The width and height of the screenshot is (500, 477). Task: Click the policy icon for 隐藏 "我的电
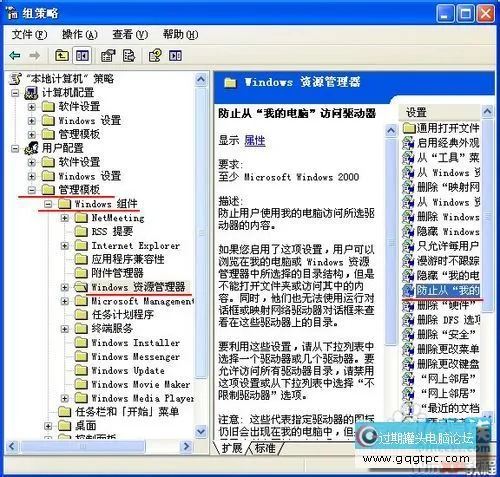pyautogui.click(x=408, y=275)
